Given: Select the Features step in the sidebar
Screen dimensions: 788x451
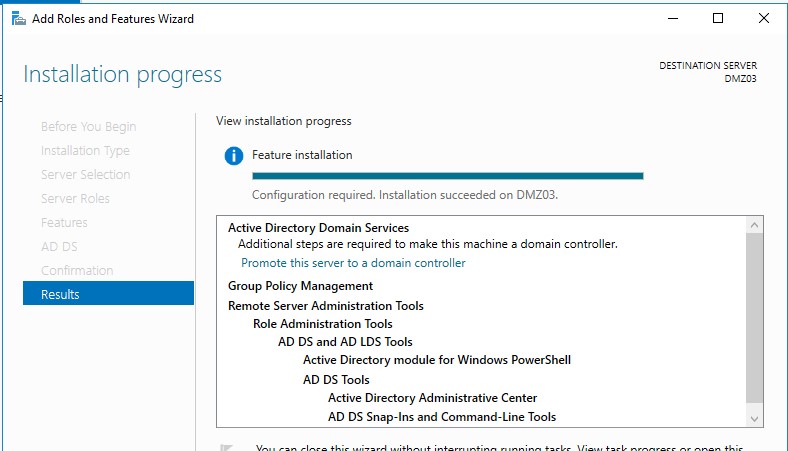Looking at the screenshot, I should (64, 223).
